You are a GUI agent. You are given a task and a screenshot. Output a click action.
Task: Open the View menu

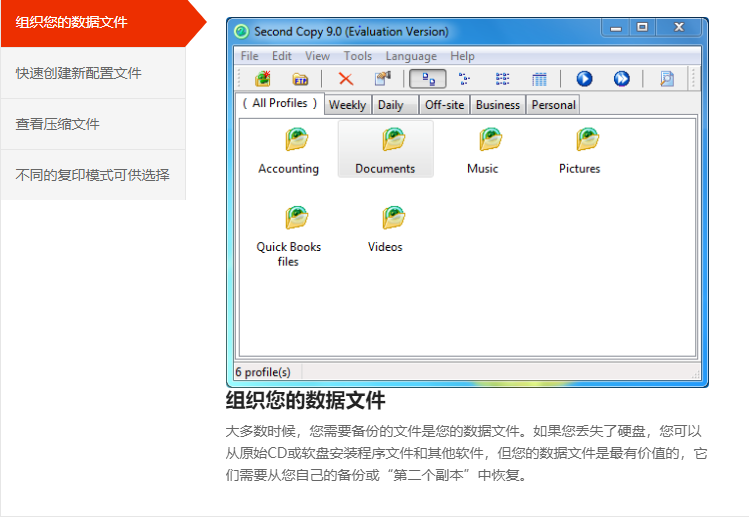[318, 56]
